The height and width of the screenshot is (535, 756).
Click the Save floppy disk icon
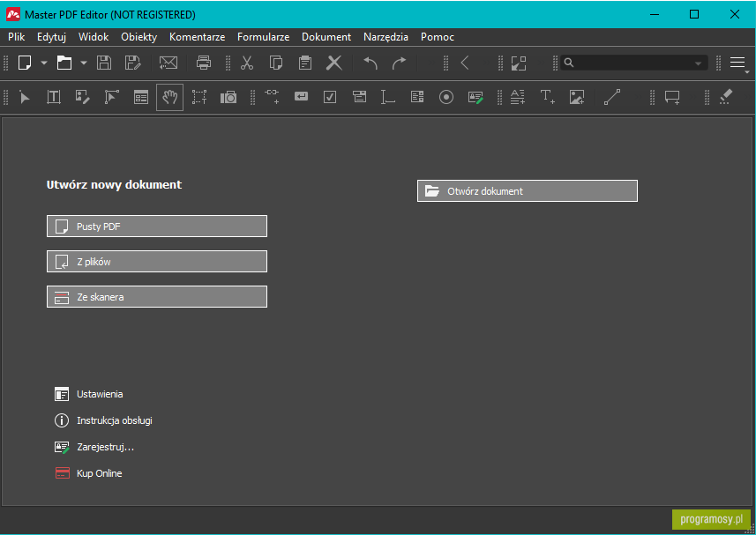[x=104, y=63]
